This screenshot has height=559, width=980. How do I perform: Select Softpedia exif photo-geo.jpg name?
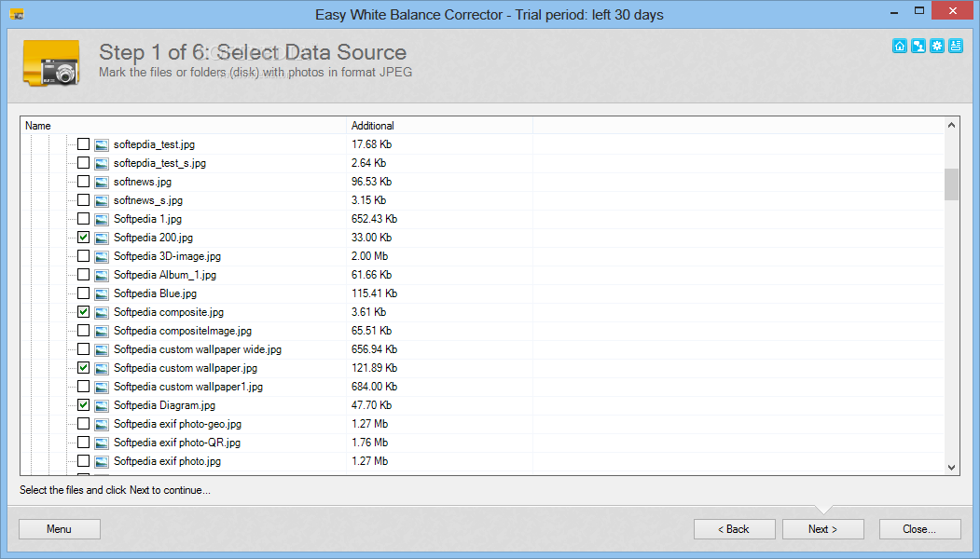177,424
